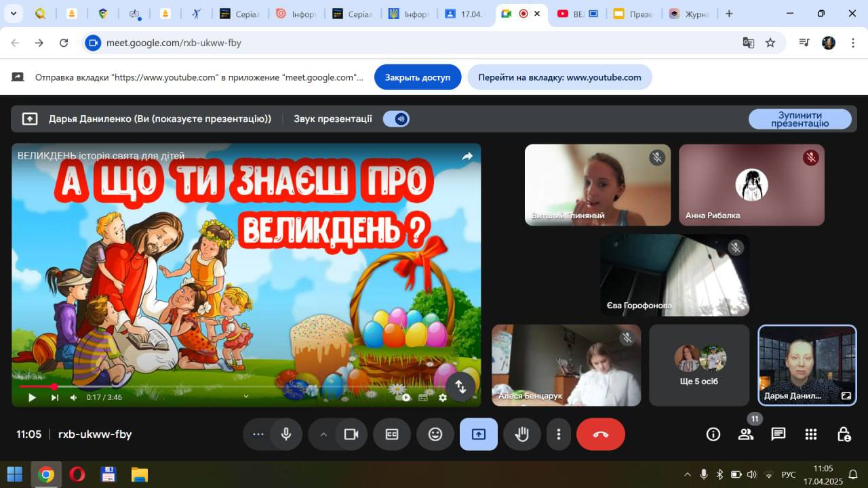Click the red Leave call button

(600, 434)
